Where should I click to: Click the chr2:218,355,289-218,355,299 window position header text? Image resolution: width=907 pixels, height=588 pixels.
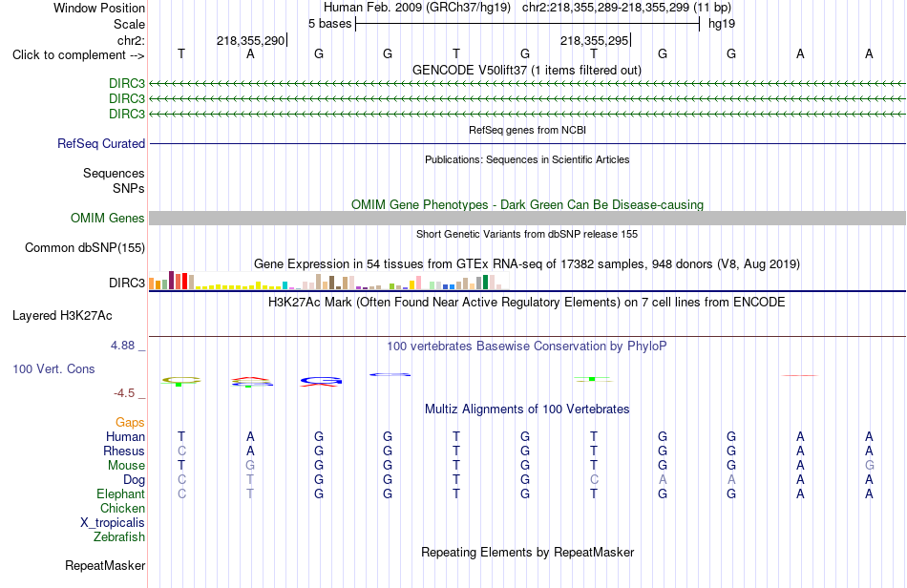coord(626,8)
